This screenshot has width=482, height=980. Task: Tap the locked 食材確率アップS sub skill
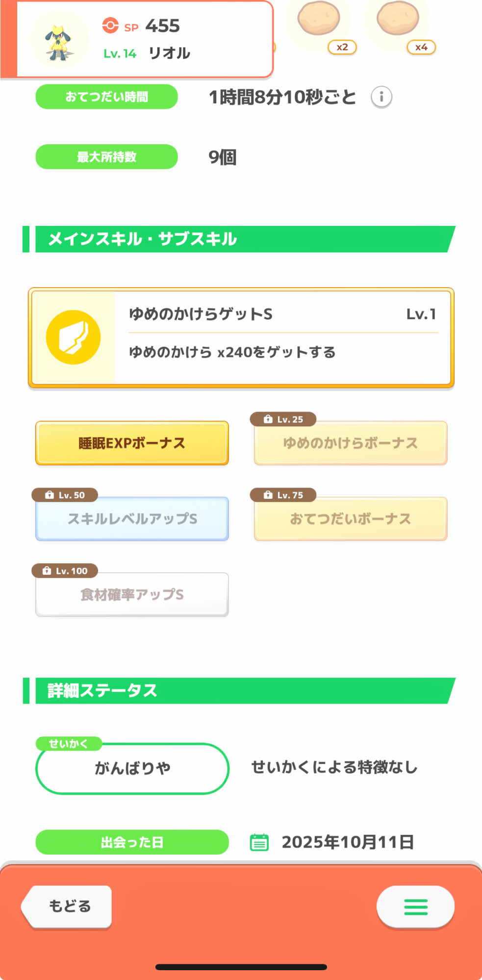coord(132,594)
